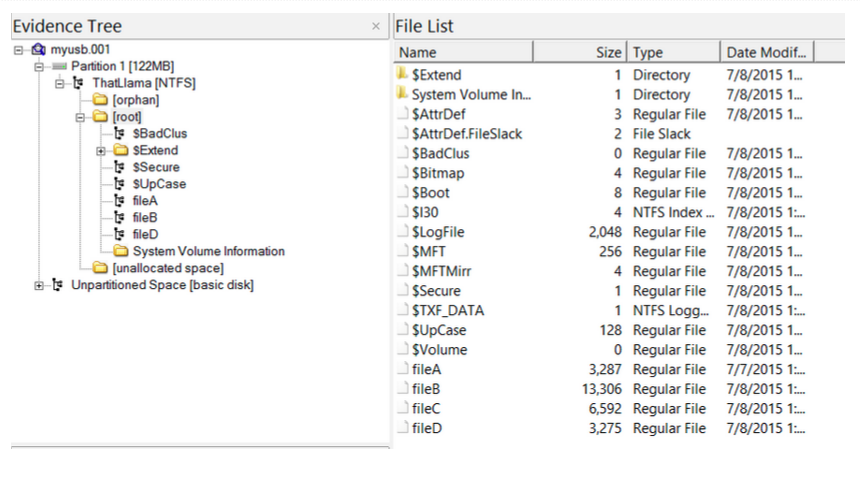Image resolution: width=860 pixels, height=480 pixels.
Task: Collapse the myusb.001 tree node
Action: [x=20, y=49]
